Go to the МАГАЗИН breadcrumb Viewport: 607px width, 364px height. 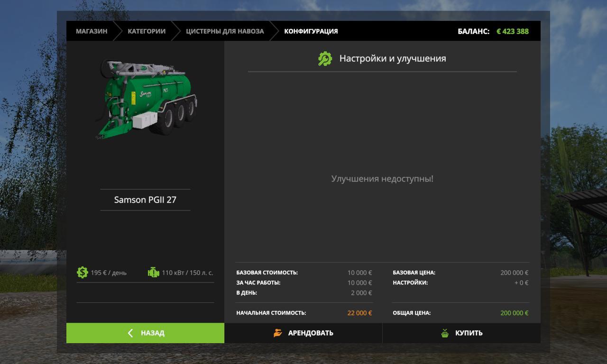click(92, 31)
